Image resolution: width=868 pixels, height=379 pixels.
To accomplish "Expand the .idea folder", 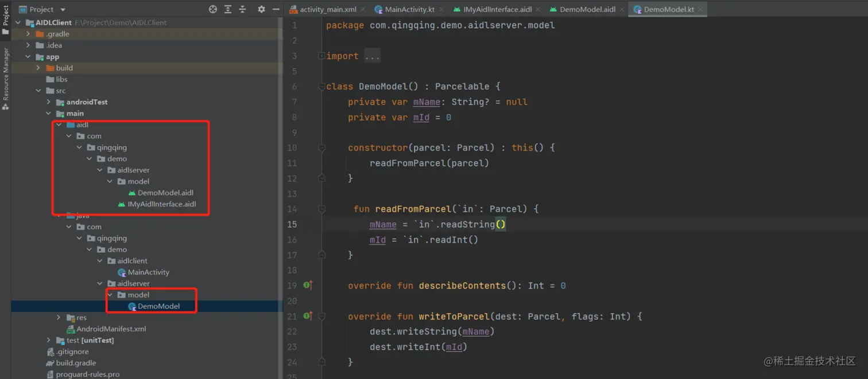I will click(x=28, y=45).
